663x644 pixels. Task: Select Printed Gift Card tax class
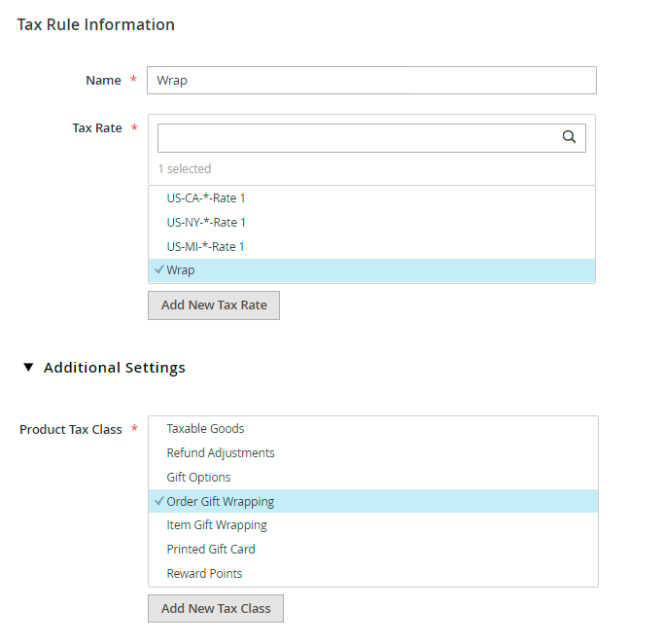[211, 549]
